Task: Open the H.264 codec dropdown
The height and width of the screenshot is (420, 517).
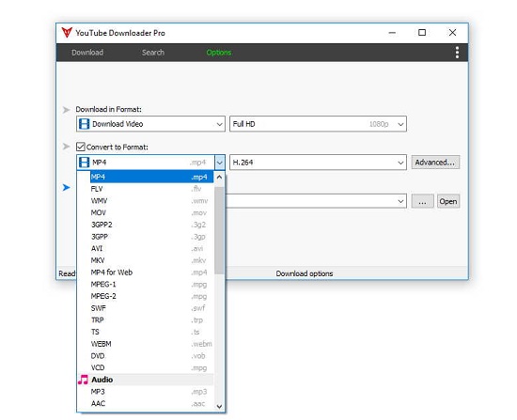Action: [400, 163]
